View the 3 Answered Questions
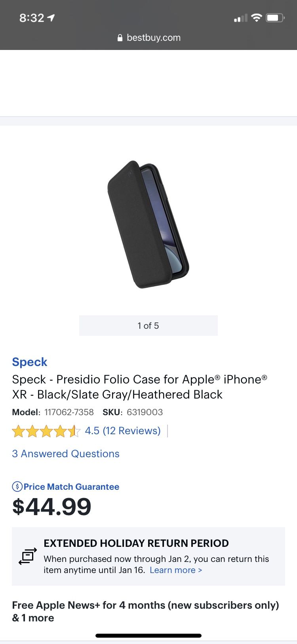Viewport: 297px width, 644px height. (x=66, y=454)
